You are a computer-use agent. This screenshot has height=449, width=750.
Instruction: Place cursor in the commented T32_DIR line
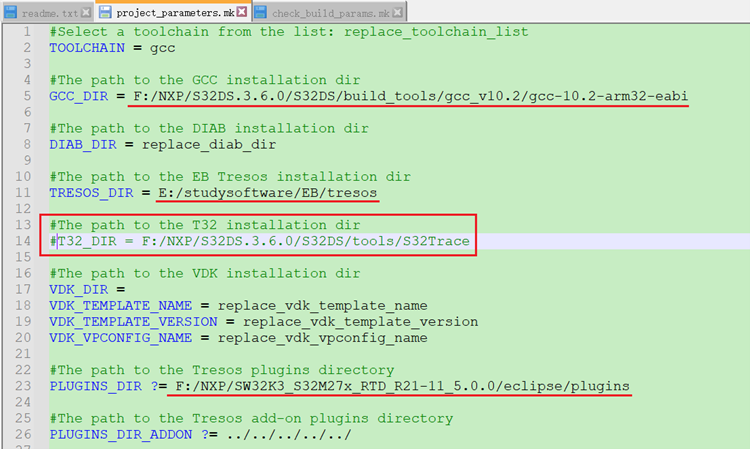coord(260,241)
